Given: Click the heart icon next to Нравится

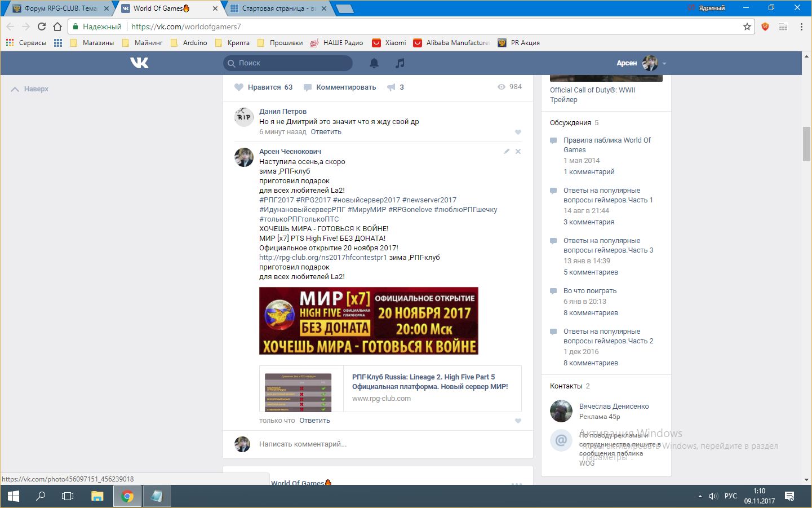Looking at the screenshot, I should 239,87.
